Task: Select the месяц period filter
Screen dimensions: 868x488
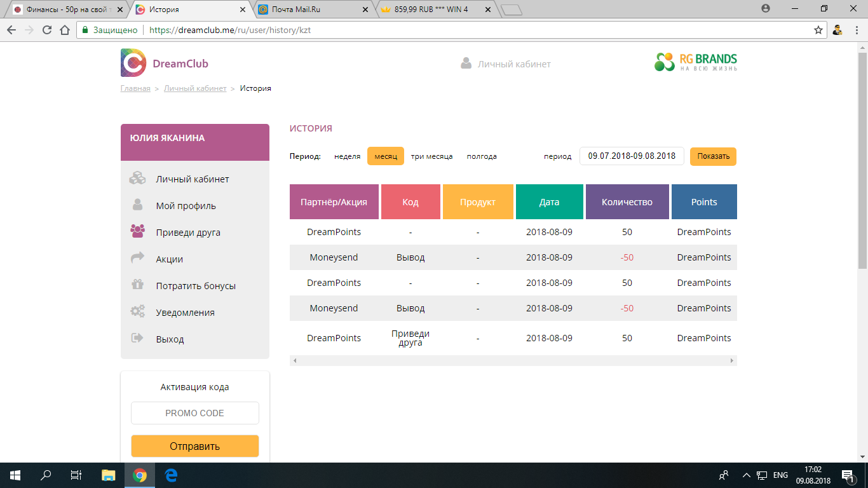Action: click(386, 156)
